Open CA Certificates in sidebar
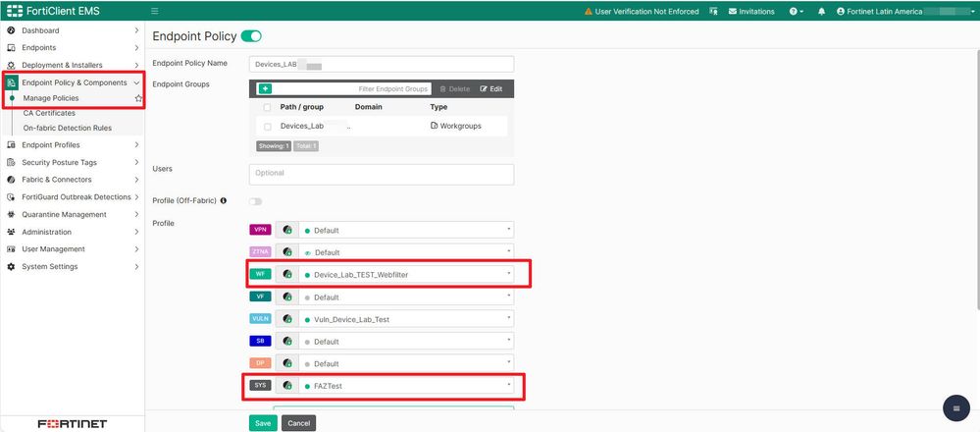 pyautogui.click(x=49, y=113)
